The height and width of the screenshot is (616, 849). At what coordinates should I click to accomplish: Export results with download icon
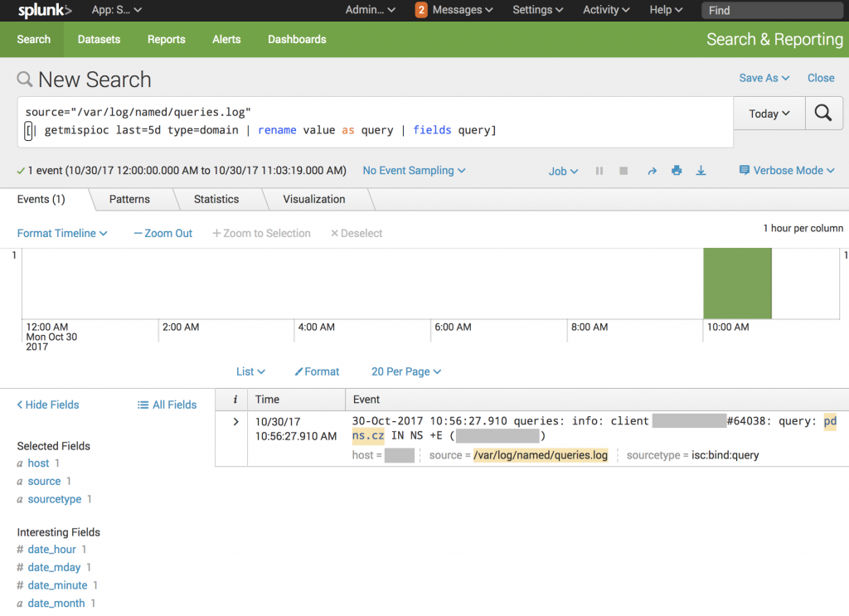(x=701, y=171)
